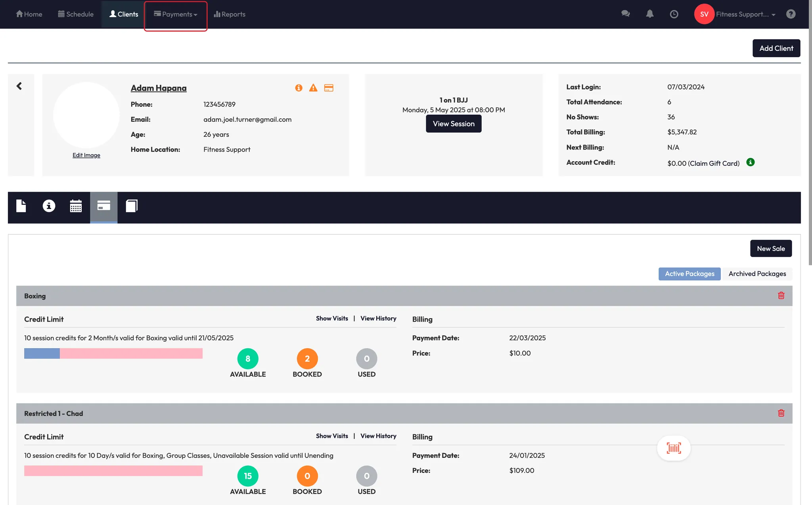
Task: Expand the Payments dropdown menu
Action: pyautogui.click(x=176, y=14)
